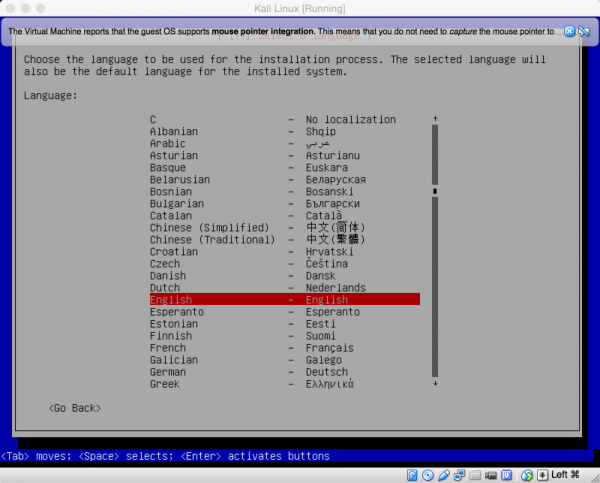Select Estonian in the language list

coord(285,324)
